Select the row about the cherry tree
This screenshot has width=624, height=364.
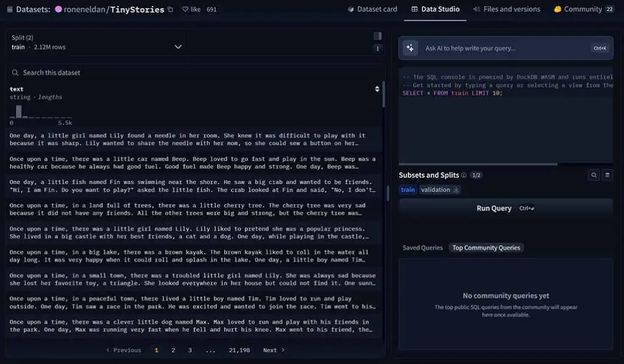(194, 209)
